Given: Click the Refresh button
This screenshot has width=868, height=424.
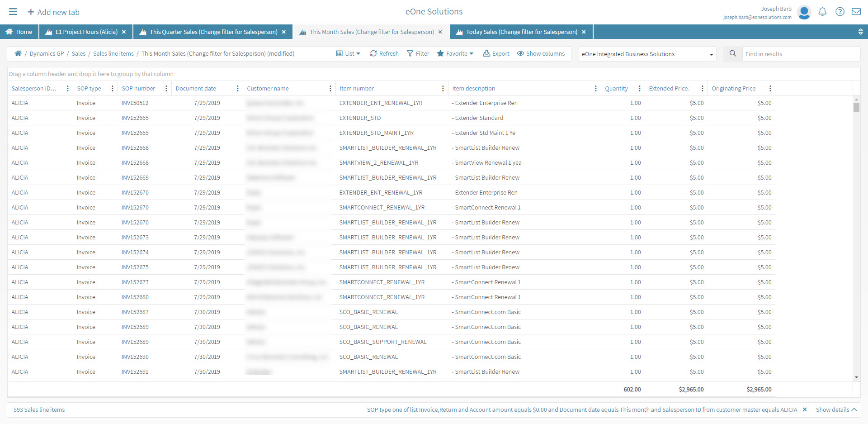Looking at the screenshot, I should 384,53.
